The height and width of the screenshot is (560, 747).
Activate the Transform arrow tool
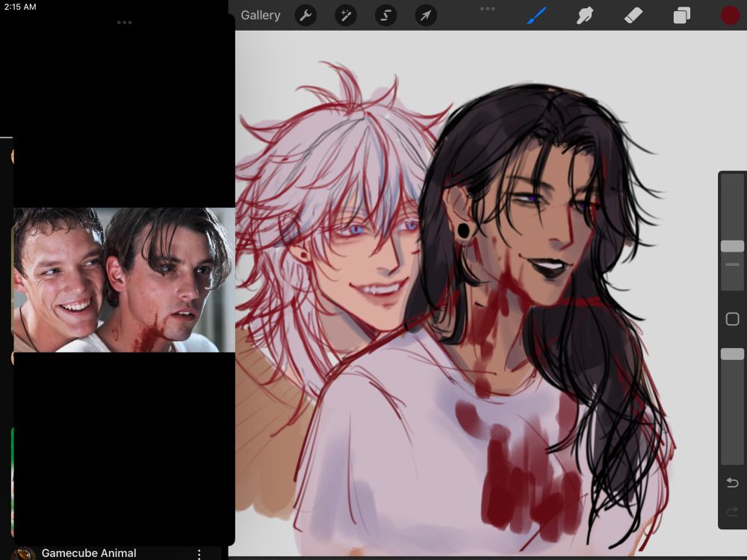pos(426,16)
